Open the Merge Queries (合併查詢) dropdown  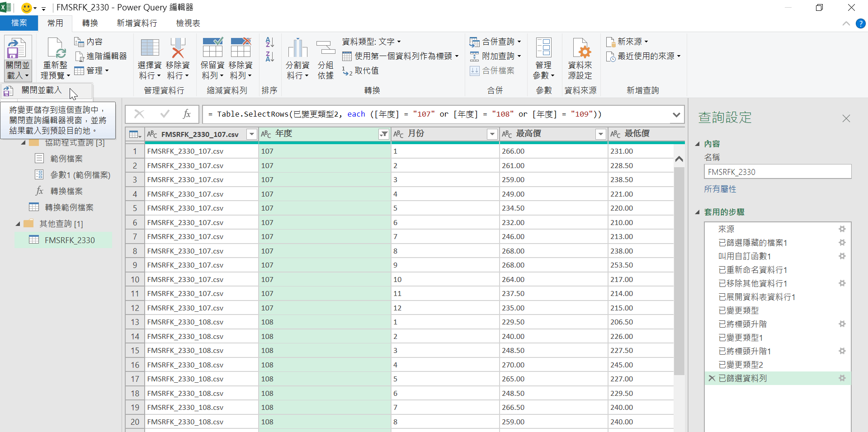[x=495, y=42]
